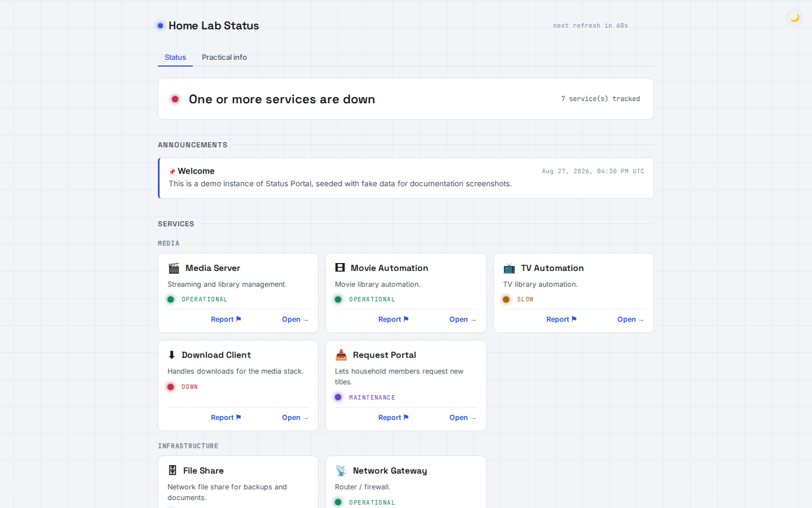Click 'One or more services are down' heading
The height and width of the screenshot is (508, 812).
tap(282, 99)
